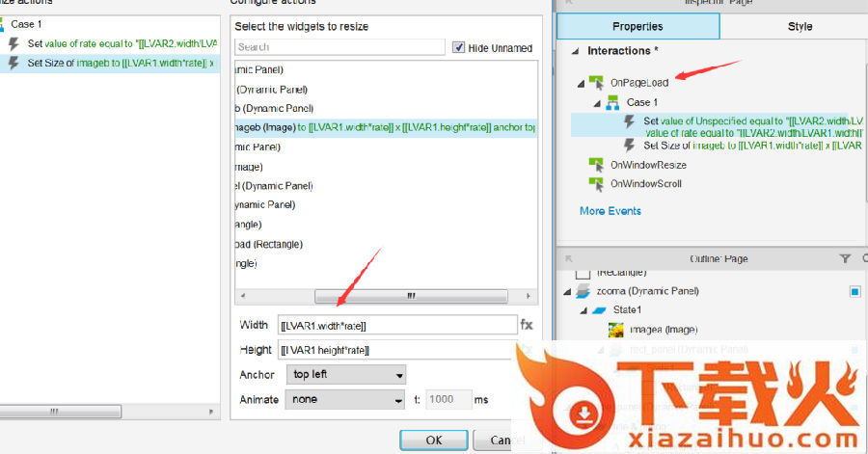Screen dimensions: 868x454
Task: Click the fx button beside Width field
Action: pos(527,325)
